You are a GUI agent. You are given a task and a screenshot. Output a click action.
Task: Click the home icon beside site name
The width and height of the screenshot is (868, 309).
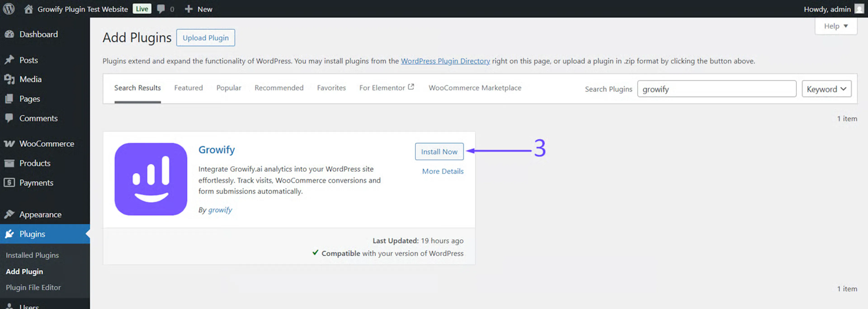coord(29,9)
